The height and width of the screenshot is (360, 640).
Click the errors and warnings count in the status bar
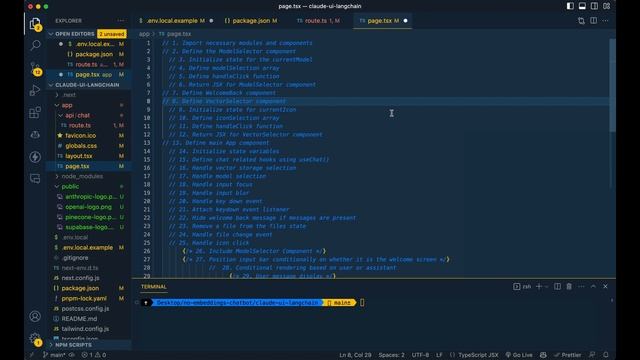point(94,355)
